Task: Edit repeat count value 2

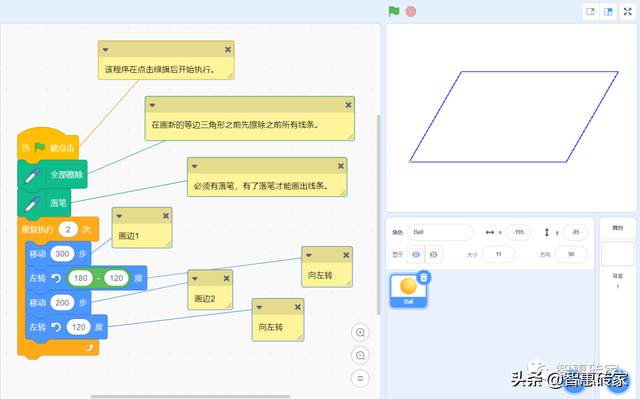Action: [x=68, y=229]
